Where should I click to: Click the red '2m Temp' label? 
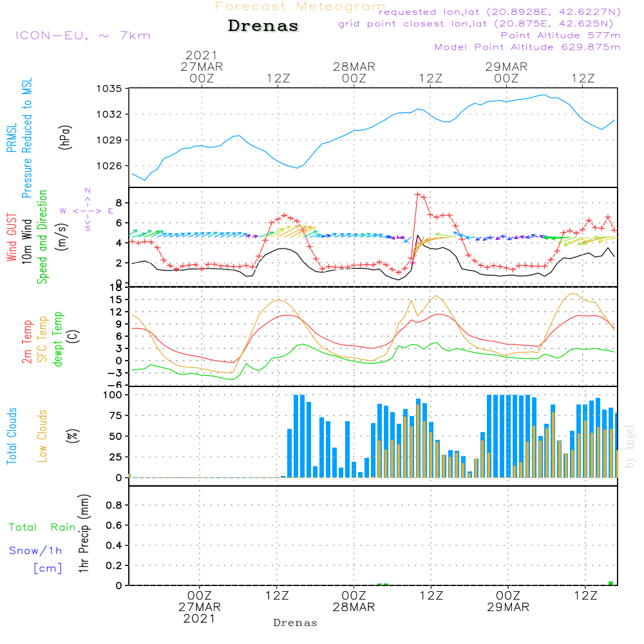[x=27, y=342]
